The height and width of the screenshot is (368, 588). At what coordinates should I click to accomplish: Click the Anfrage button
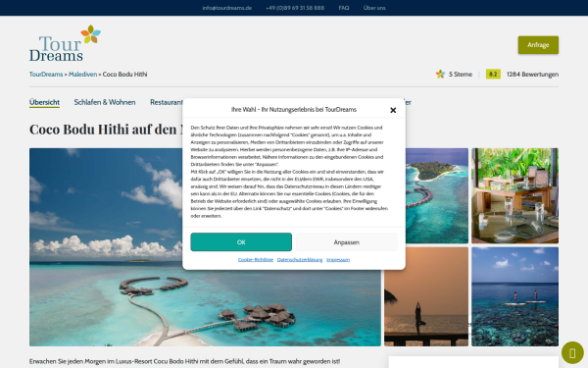(538, 45)
